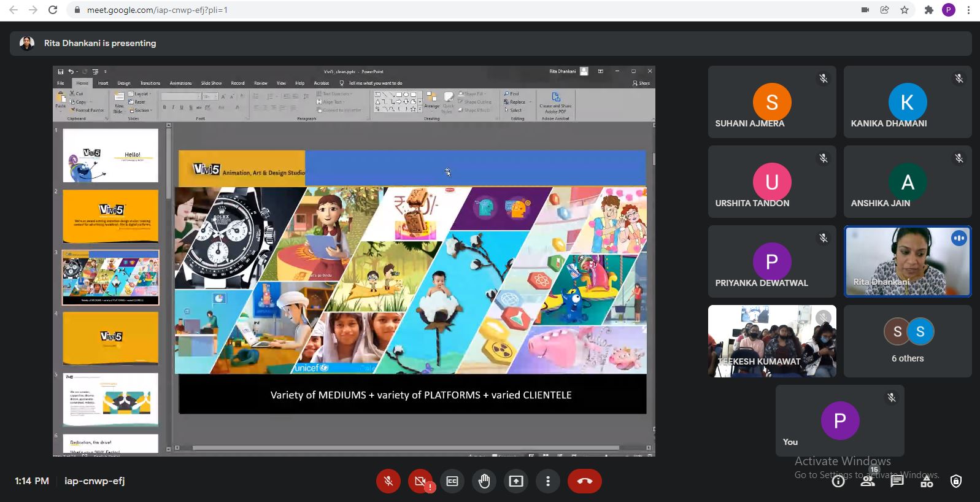Click the Slide Show tab in PowerPoint
Viewport: 980px width, 502px height.
[x=211, y=83]
